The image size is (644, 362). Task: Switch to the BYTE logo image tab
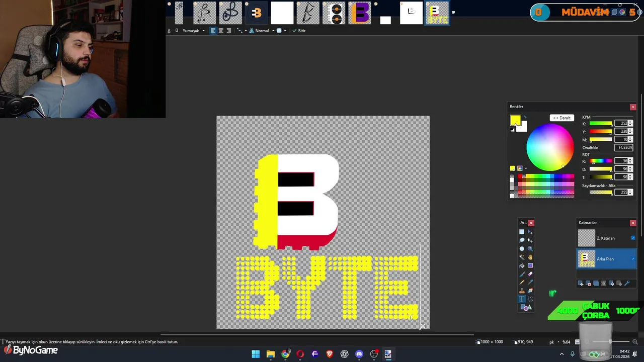(437, 13)
